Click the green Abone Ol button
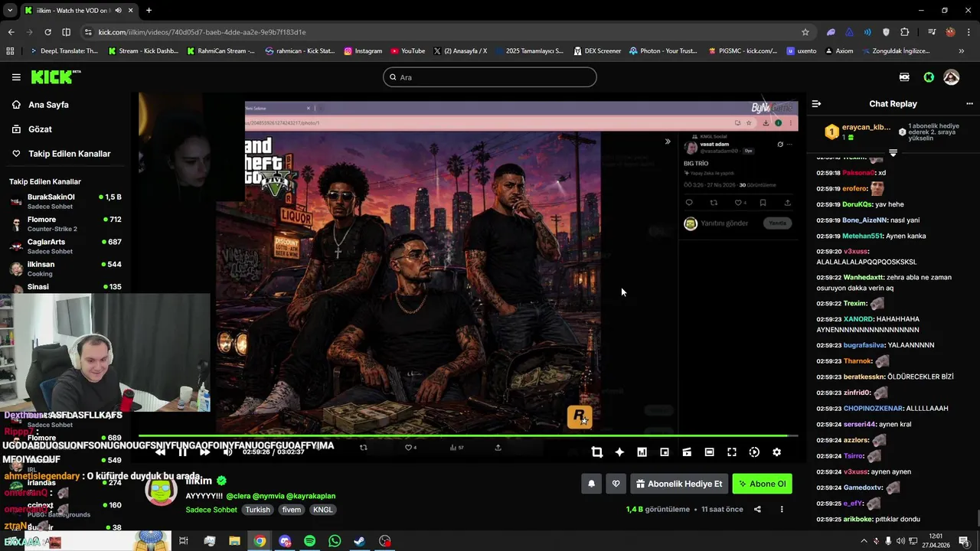Image resolution: width=980 pixels, height=551 pixels. tap(762, 484)
